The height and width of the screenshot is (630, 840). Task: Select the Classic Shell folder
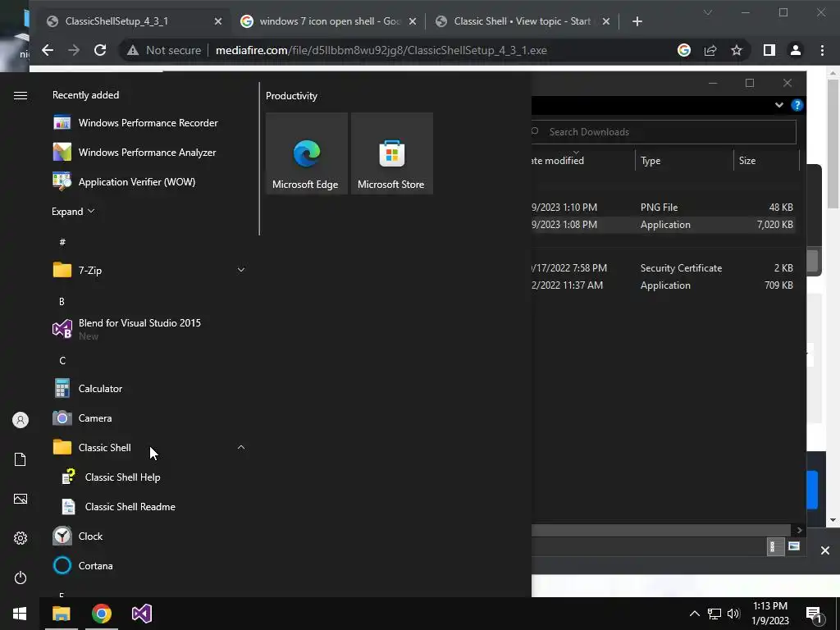tap(149, 447)
